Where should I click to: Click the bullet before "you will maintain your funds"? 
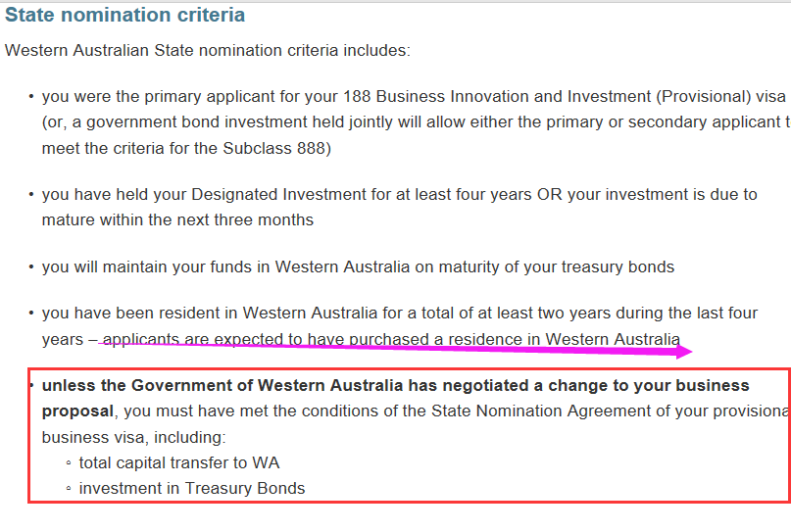pyautogui.click(x=31, y=266)
